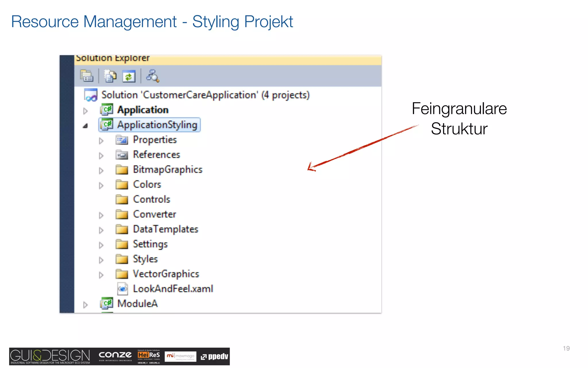Click the Converter folder icon
The image size is (588, 368).
[122, 214]
